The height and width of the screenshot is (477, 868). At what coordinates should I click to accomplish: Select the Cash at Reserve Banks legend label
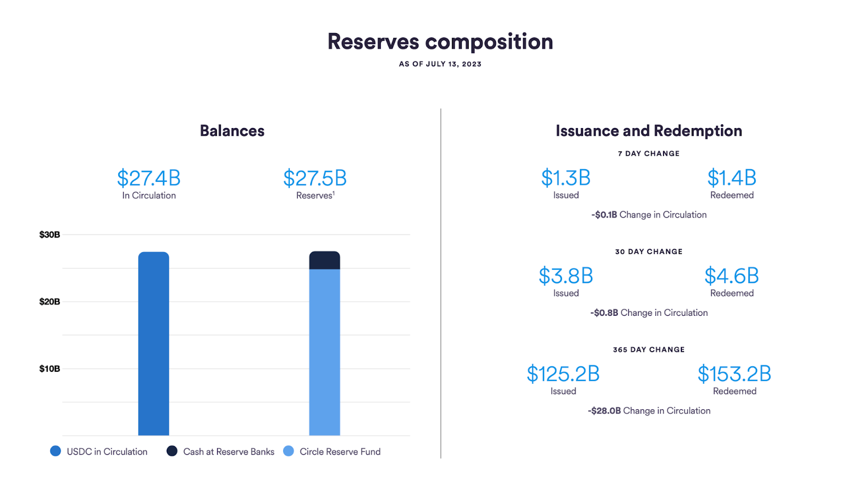click(x=228, y=451)
